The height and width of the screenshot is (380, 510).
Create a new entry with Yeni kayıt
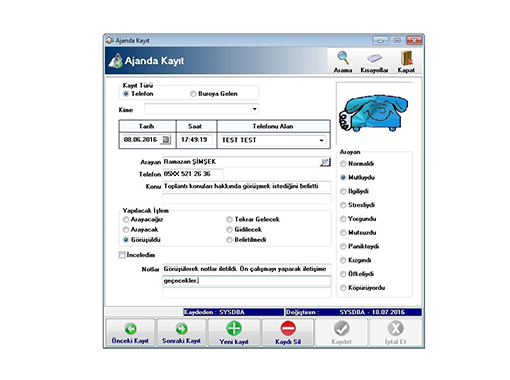[x=234, y=333]
